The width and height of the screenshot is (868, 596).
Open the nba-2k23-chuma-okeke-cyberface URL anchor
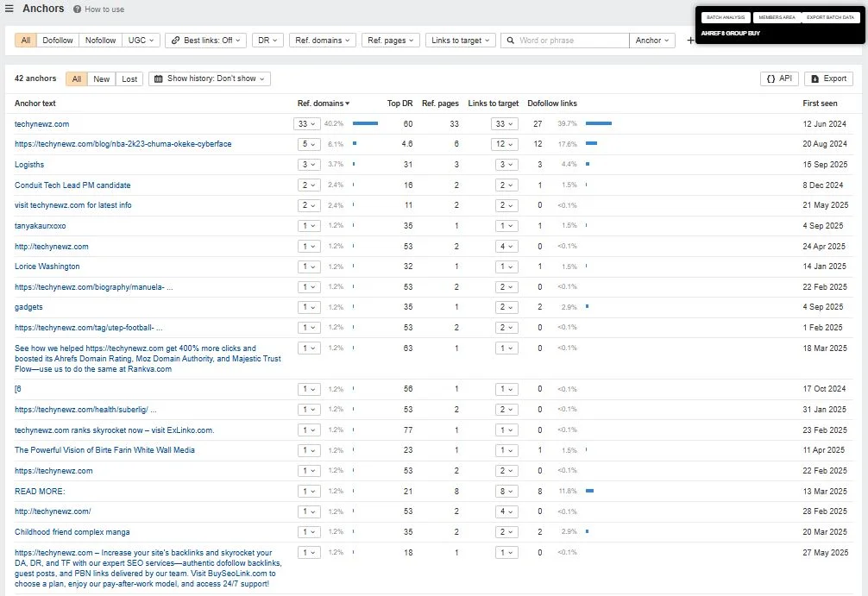pos(123,144)
